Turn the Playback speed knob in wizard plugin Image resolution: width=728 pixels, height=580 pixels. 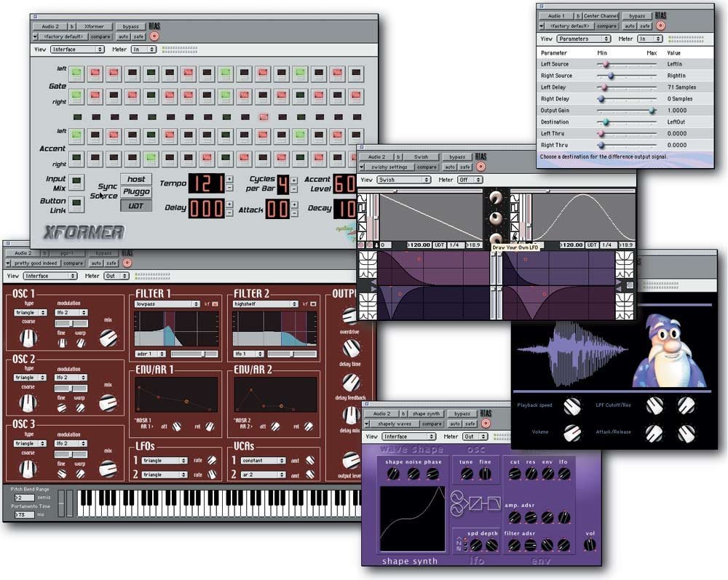point(571,406)
